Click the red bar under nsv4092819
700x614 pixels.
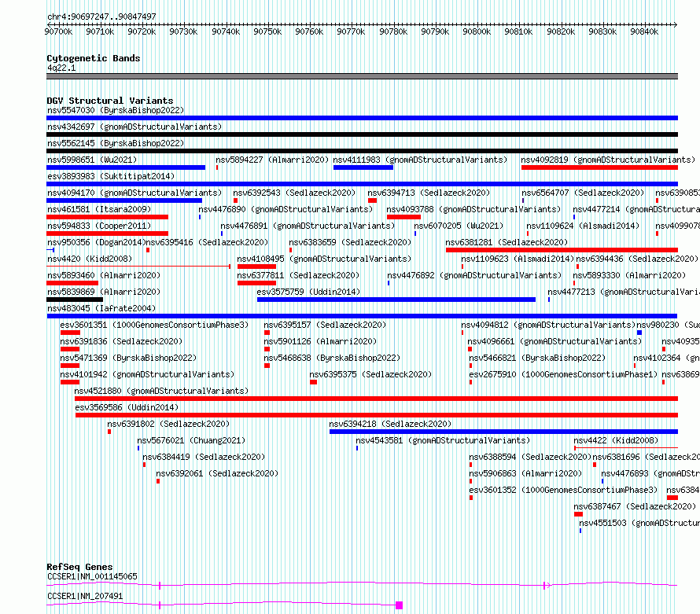(599, 167)
